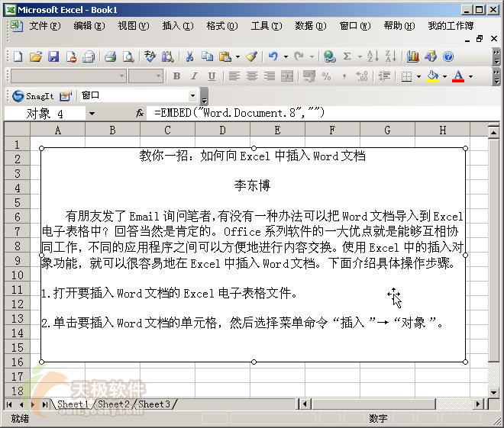Save the workbook with the floppy disk icon
The height and width of the screenshot is (428, 504).
tap(53, 56)
